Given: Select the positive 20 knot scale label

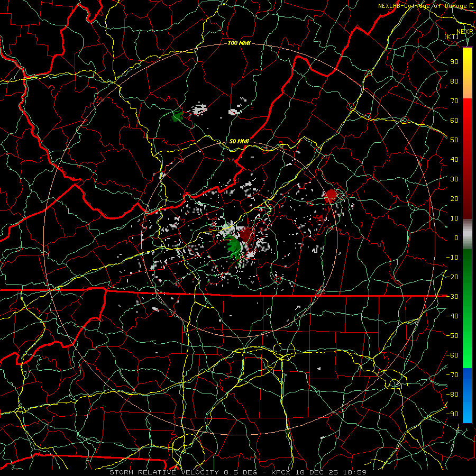Looking at the screenshot, I should pyautogui.click(x=454, y=198).
